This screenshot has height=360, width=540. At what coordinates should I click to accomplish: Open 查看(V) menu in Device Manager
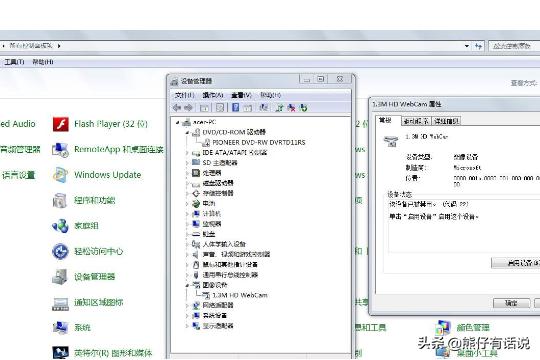point(241,95)
